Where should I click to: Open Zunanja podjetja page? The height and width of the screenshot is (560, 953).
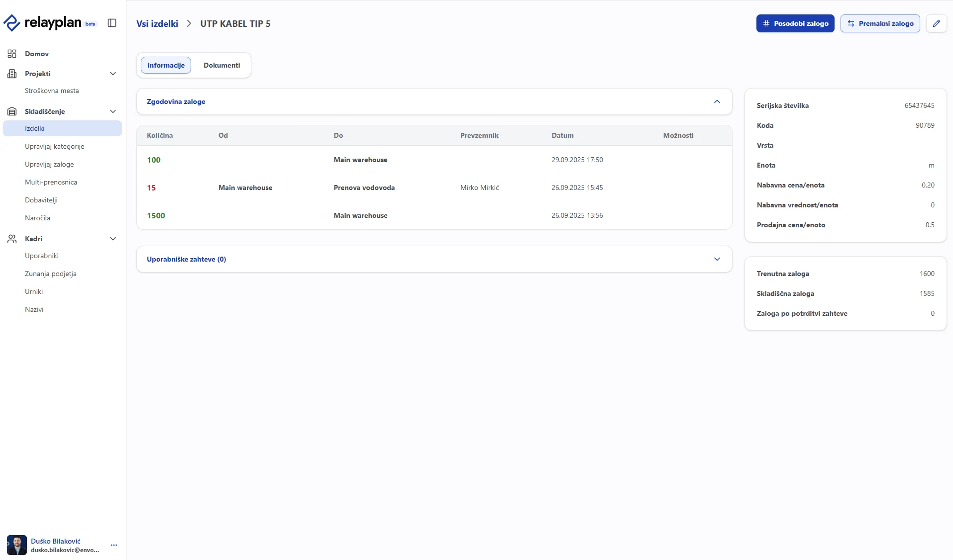pyautogui.click(x=51, y=274)
